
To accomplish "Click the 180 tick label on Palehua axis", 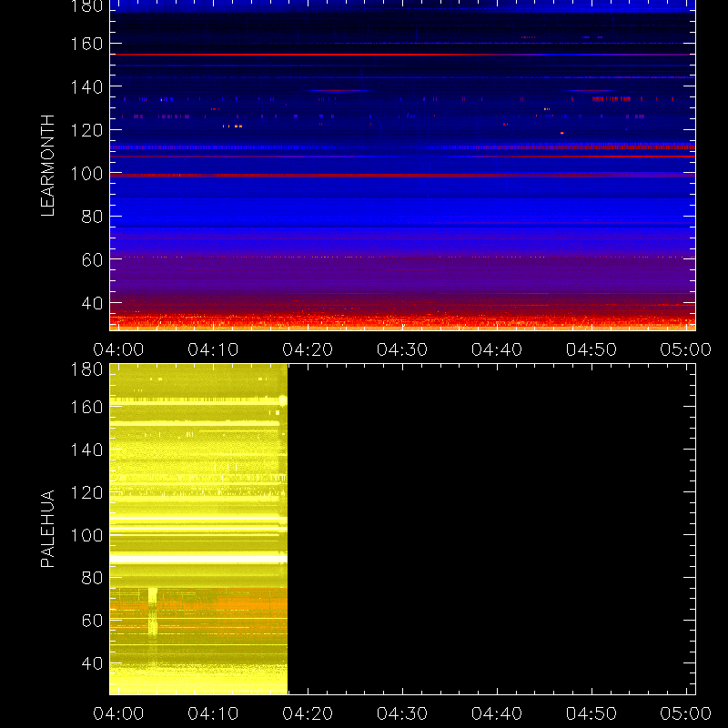I will (86, 369).
